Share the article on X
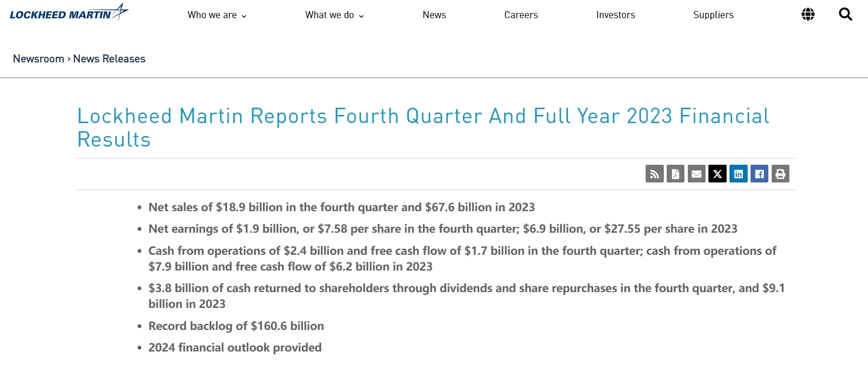 click(718, 174)
